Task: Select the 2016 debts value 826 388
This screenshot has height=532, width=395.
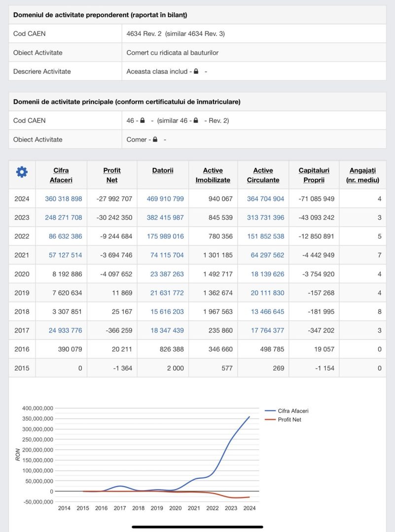Action: click(x=172, y=349)
